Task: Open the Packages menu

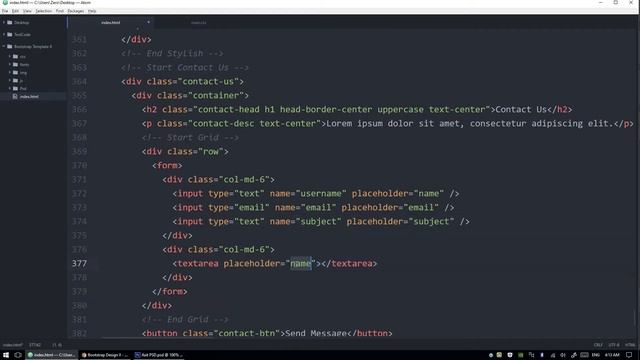Action: click(76, 11)
